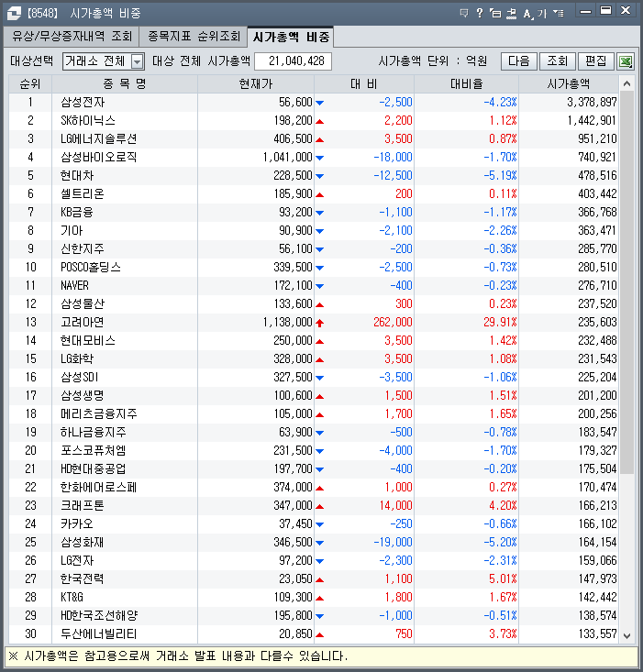Click scrollbar down arrow
The image size is (643, 672).
click(x=626, y=636)
